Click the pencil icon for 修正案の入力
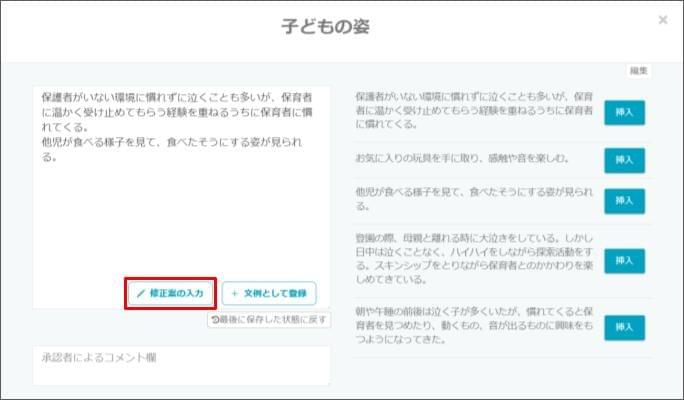This screenshot has height=400, width=684. (141, 294)
